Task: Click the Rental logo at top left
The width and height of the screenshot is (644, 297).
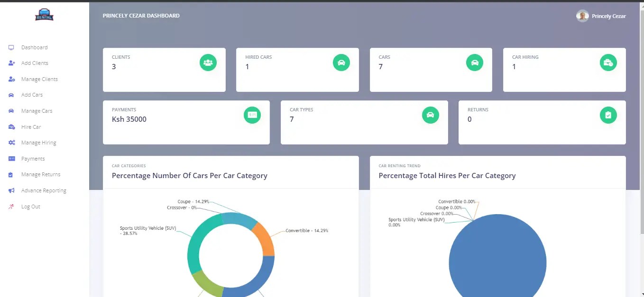Action: point(44,15)
